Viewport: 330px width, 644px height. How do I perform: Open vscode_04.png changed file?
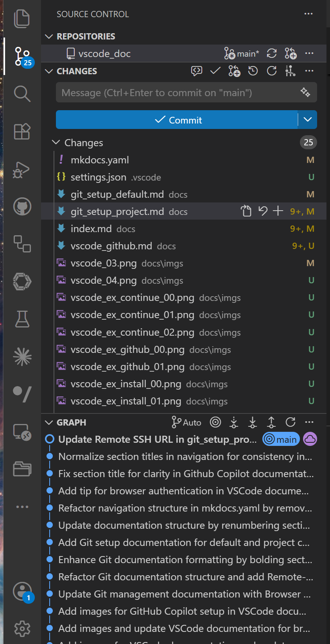[184, 280]
